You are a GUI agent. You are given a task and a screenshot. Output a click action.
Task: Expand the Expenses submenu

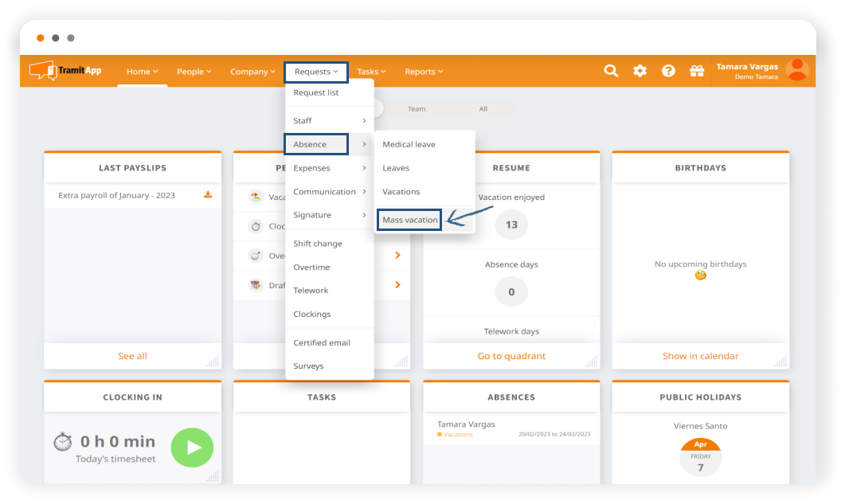329,168
